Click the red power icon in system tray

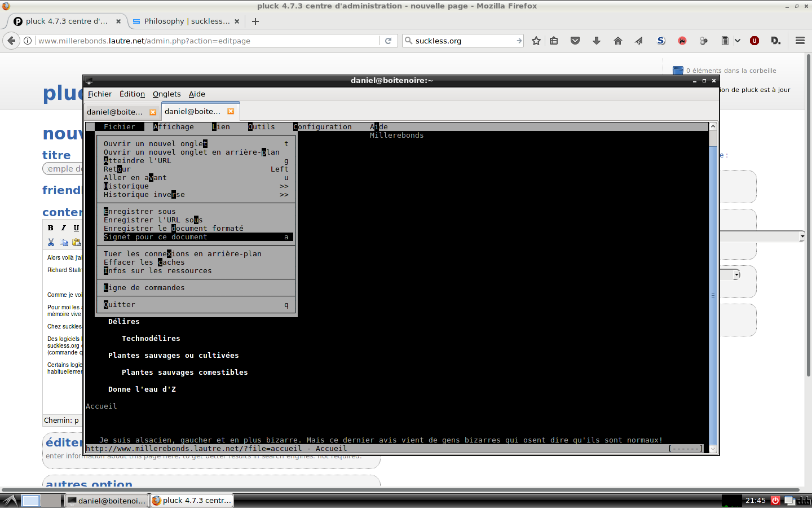click(x=775, y=500)
